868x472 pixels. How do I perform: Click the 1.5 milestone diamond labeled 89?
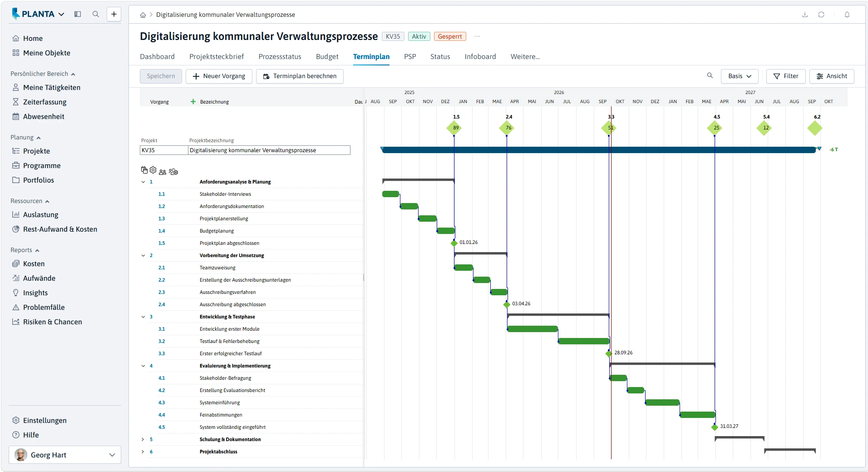454,128
